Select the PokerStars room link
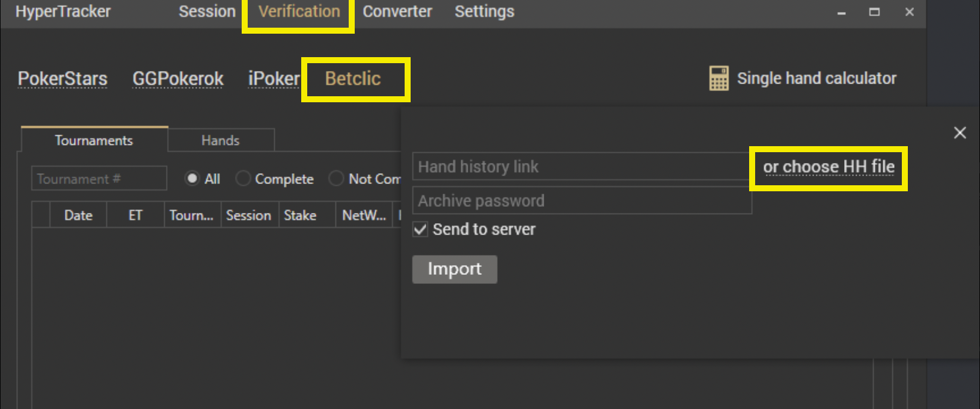Screen dimensions: 980x409 coord(63,79)
